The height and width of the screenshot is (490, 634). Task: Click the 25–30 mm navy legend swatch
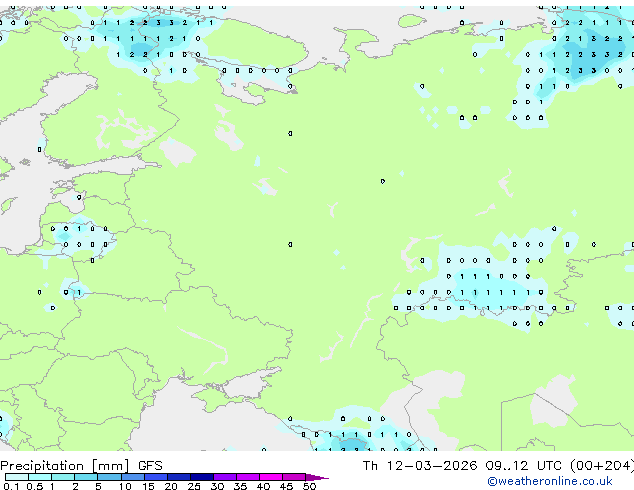click(201, 477)
